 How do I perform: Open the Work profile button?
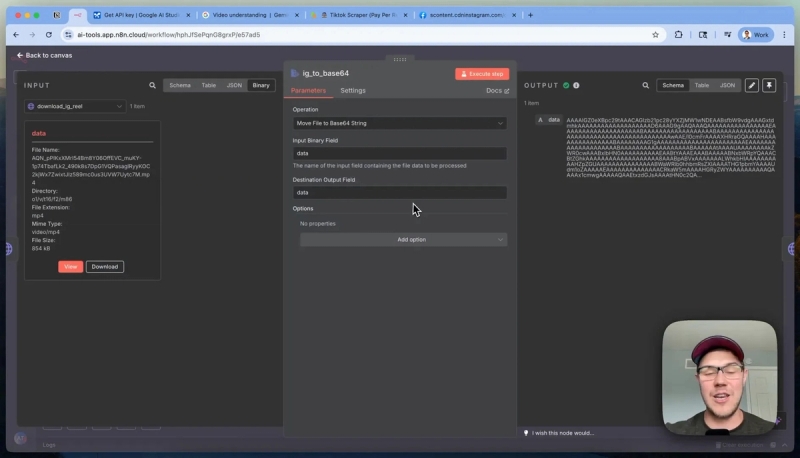756,35
